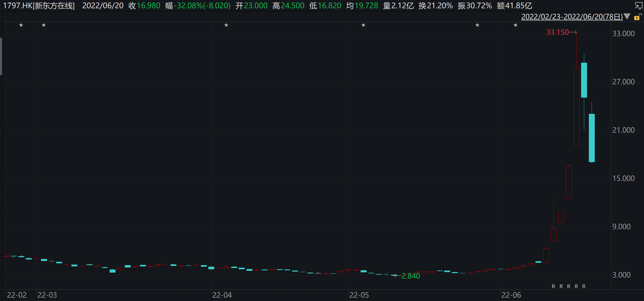Click the 1797.HK[新东方在线] stock title

click(39, 6)
